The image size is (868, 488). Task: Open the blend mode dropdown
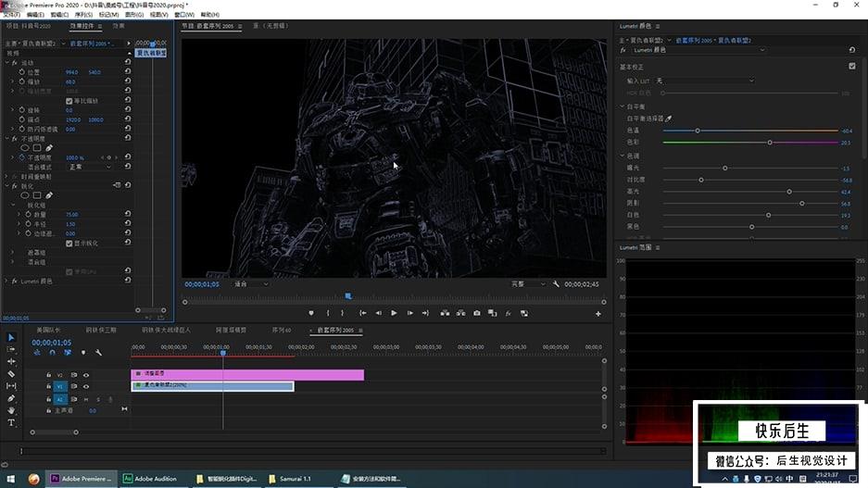(90, 167)
